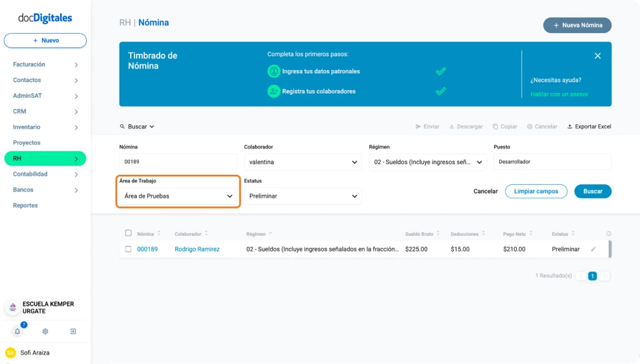This screenshot has height=364, width=640.
Task: Click the Sofi Araiza avatar icon
Action: (11, 353)
